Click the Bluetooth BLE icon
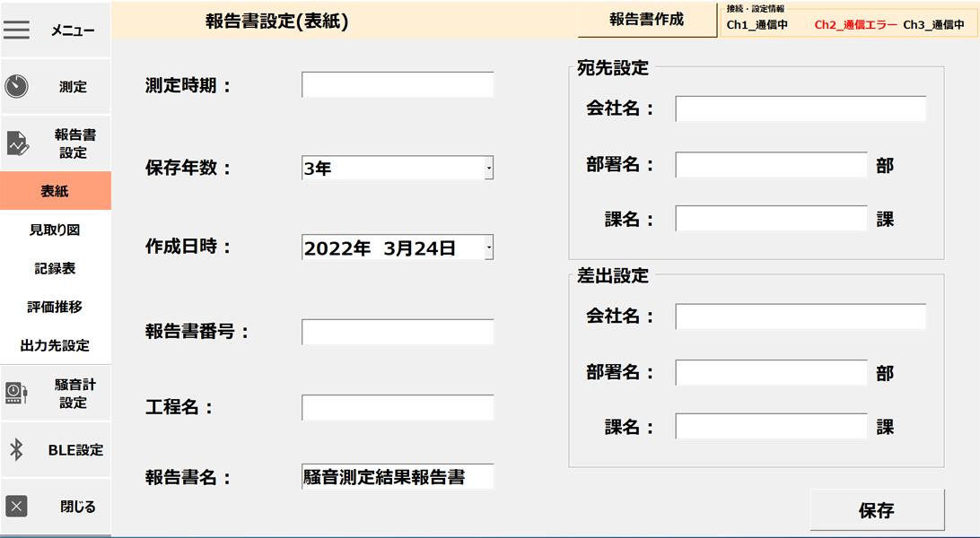The image size is (980, 538). [16, 448]
